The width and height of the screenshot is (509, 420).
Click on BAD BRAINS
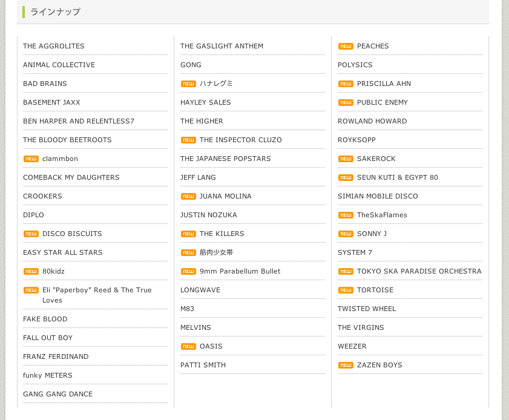(45, 84)
